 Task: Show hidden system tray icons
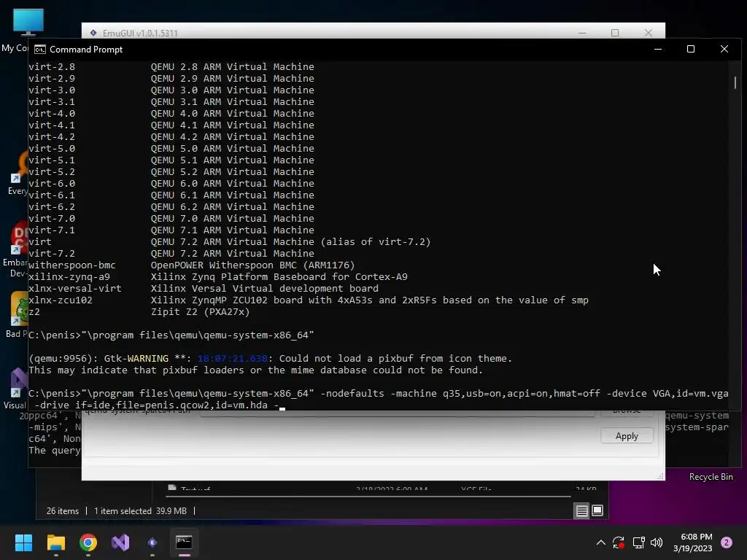point(601,542)
